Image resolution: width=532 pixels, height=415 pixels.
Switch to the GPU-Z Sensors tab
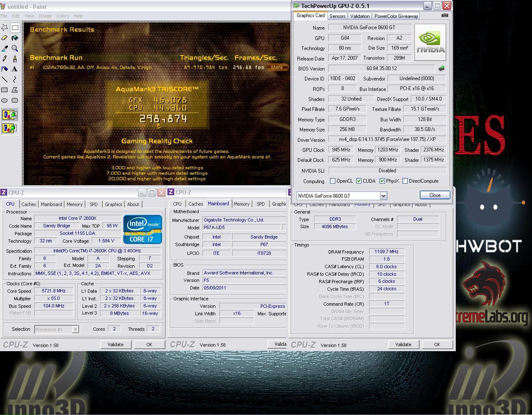pos(337,16)
